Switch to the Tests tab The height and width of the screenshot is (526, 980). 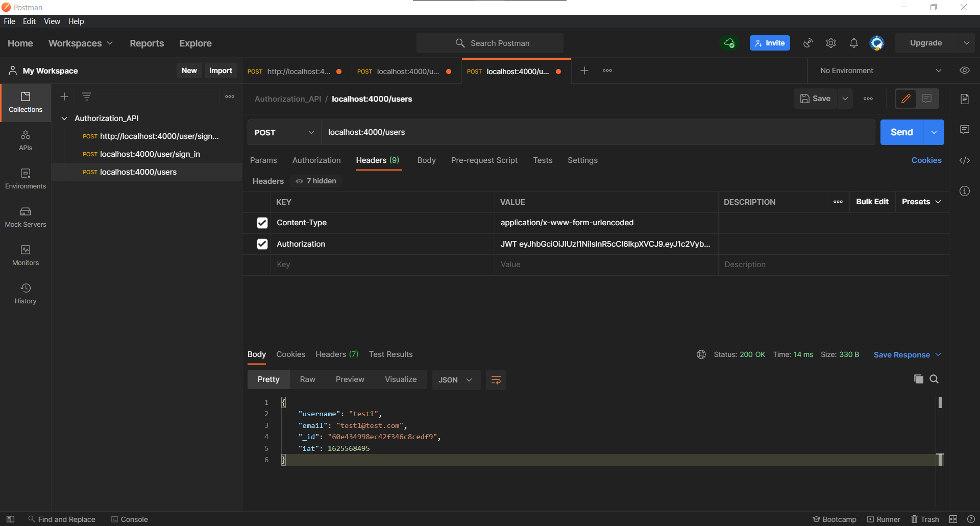click(x=543, y=160)
